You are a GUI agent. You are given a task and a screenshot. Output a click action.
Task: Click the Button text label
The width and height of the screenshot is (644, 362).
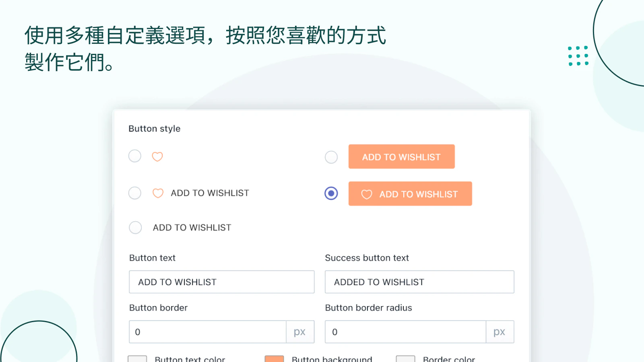[153, 258]
